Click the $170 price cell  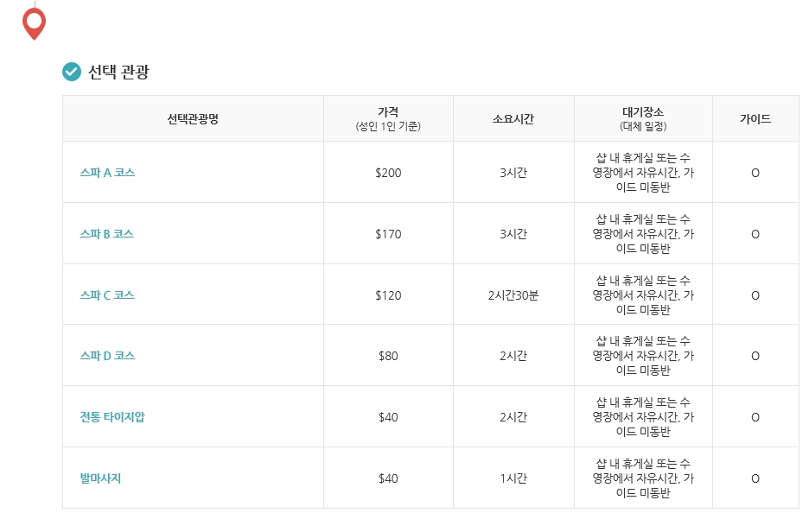(388, 234)
